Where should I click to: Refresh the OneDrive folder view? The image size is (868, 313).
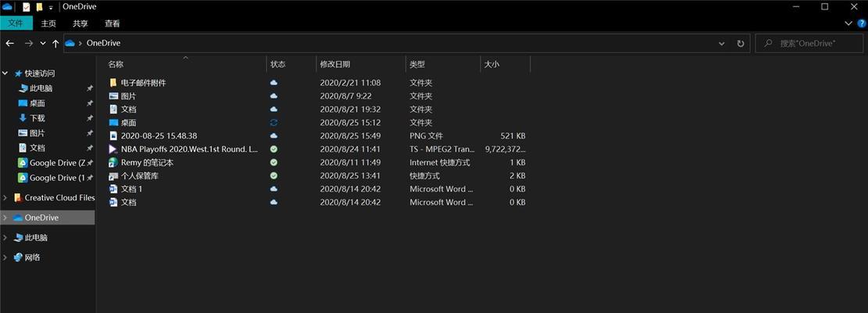[741, 43]
